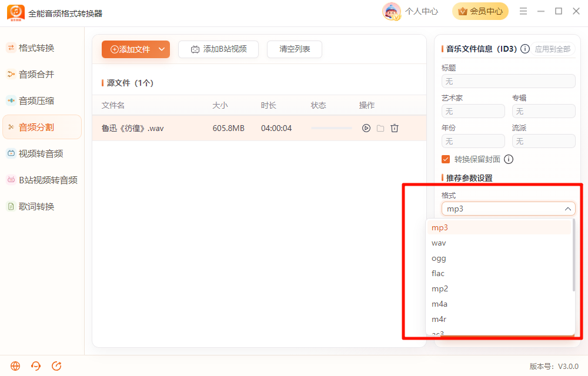This screenshot has height=376, width=588.
Task: Click the 添加文件 button
Action: pos(130,49)
